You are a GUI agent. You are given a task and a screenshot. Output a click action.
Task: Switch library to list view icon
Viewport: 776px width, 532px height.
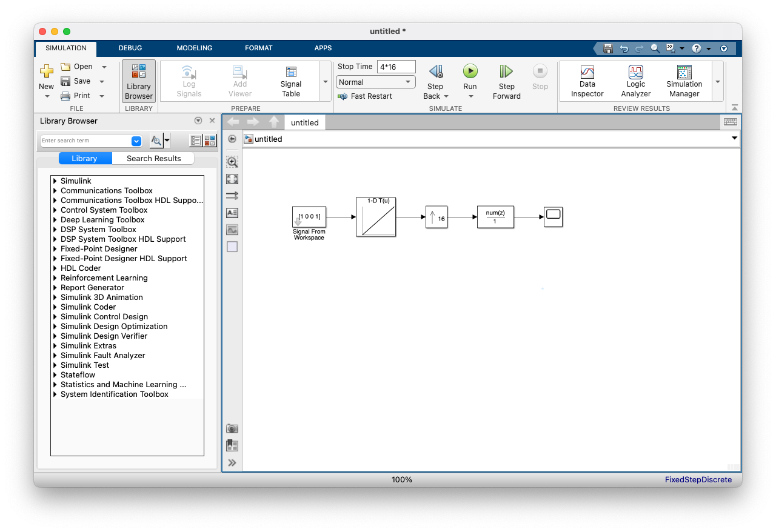[195, 141]
